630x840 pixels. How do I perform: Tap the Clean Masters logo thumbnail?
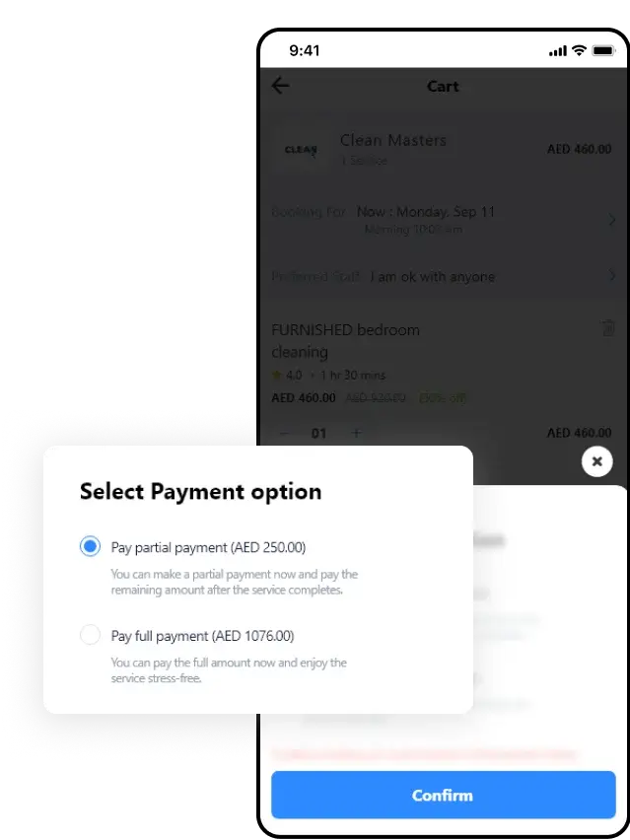tap(301, 150)
